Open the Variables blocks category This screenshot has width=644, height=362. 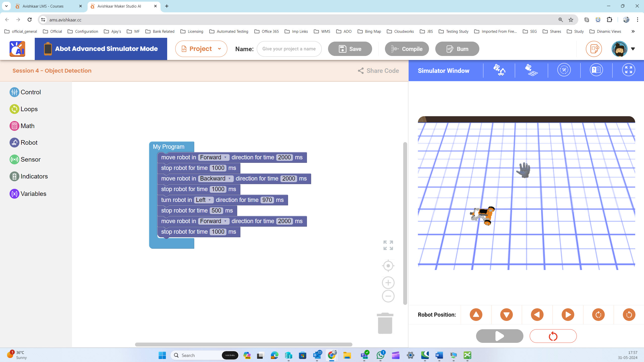click(x=33, y=194)
